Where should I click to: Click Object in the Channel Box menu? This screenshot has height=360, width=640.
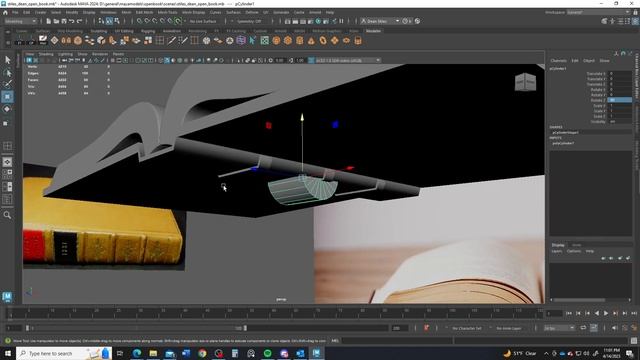(x=589, y=60)
